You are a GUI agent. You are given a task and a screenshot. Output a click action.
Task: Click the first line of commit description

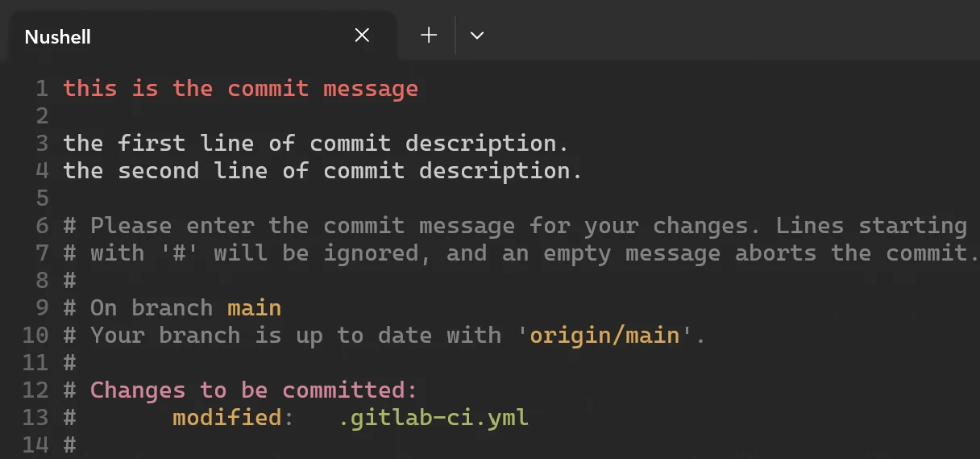[x=316, y=144]
